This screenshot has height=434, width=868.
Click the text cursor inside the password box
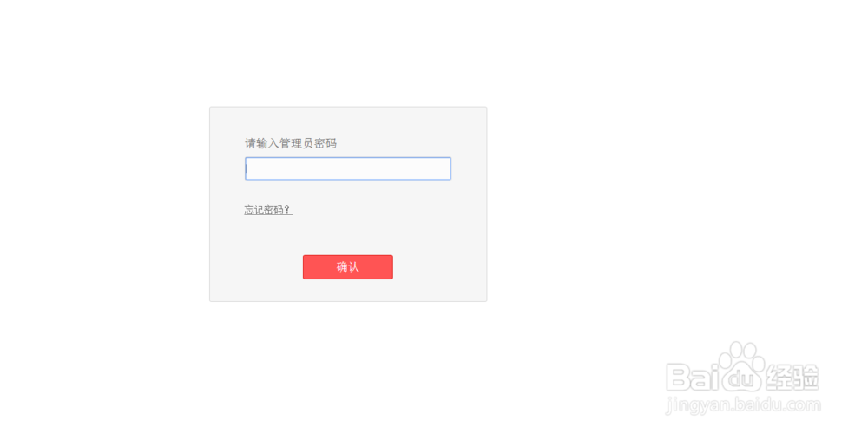[247, 169]
